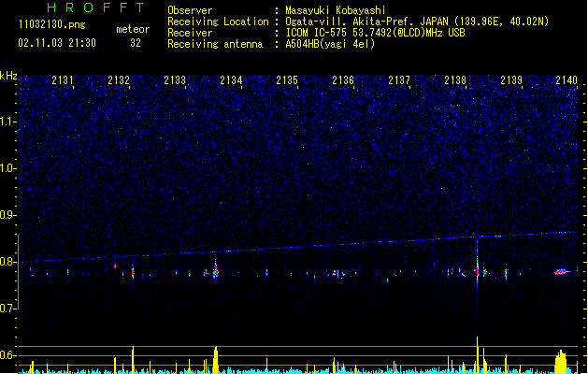Click the 0.9 kHz axis label
Screen dimensions: 588x374
tap(8, 215)
